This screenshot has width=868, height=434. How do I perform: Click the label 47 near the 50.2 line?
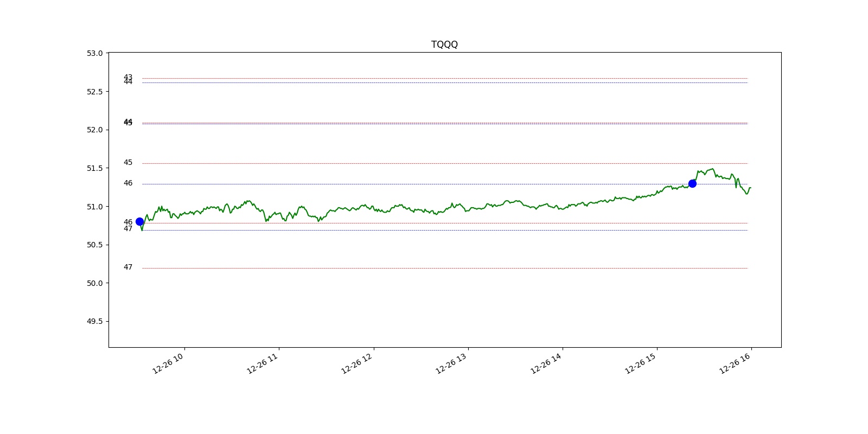[128, 267]
